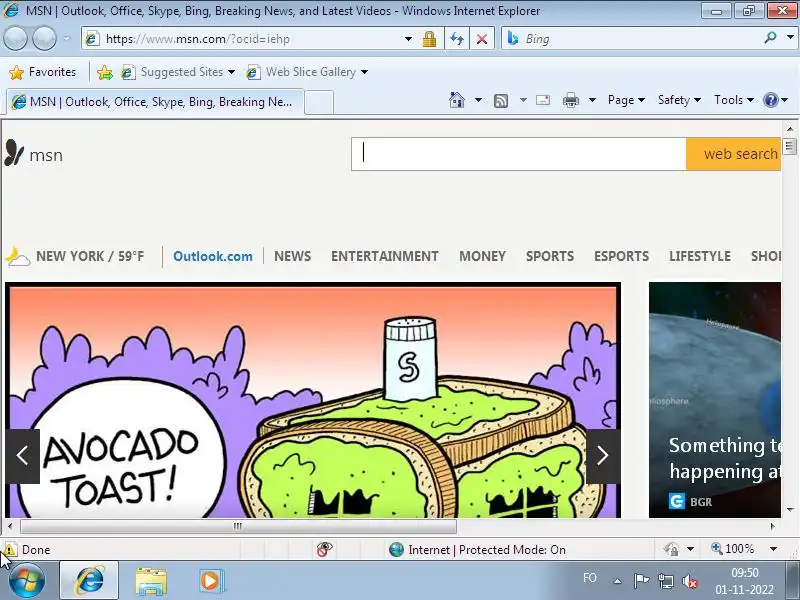Click vertical scrollbar down arrow
The width and height of the screenshot is (800, 600).
click(790, 510)
